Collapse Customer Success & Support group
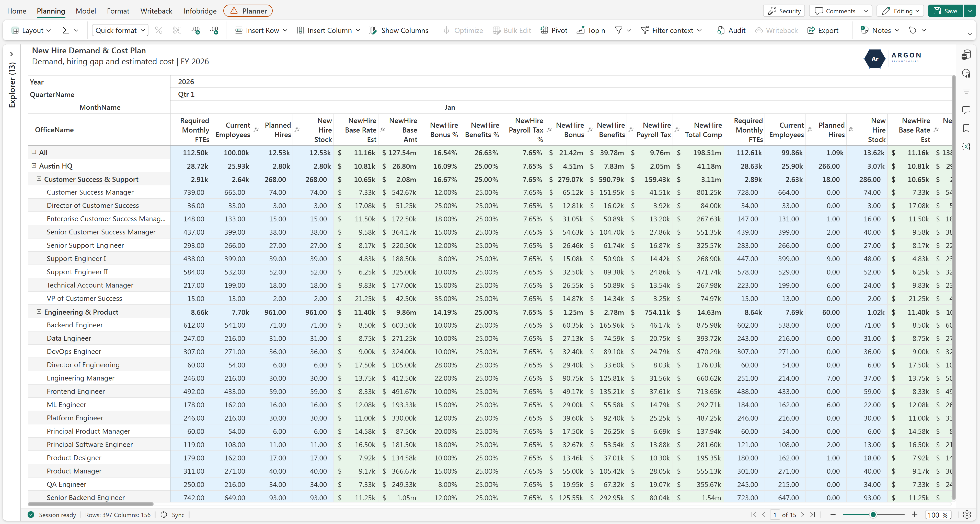 coord(39,179)
